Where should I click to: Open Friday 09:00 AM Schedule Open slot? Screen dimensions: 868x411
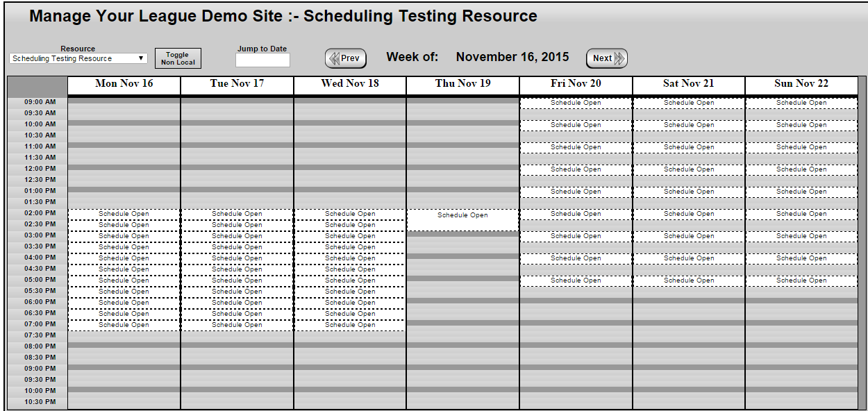pos(576,103)
